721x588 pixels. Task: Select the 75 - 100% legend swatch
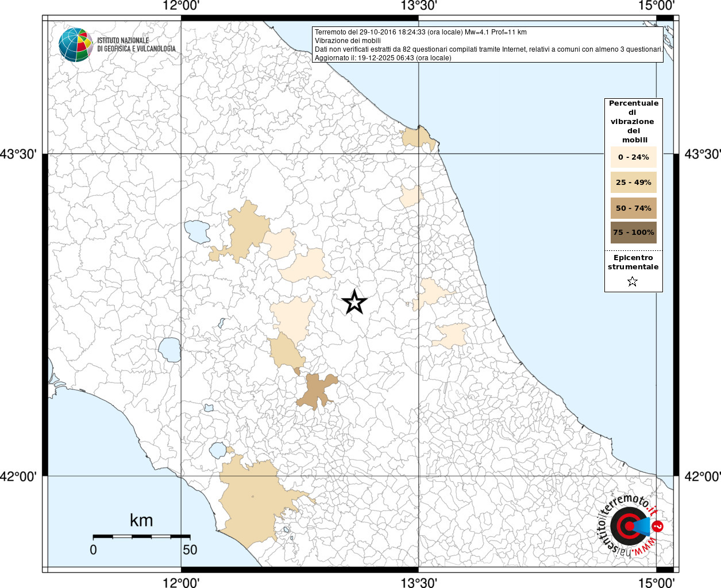click(x=633, y=233)
